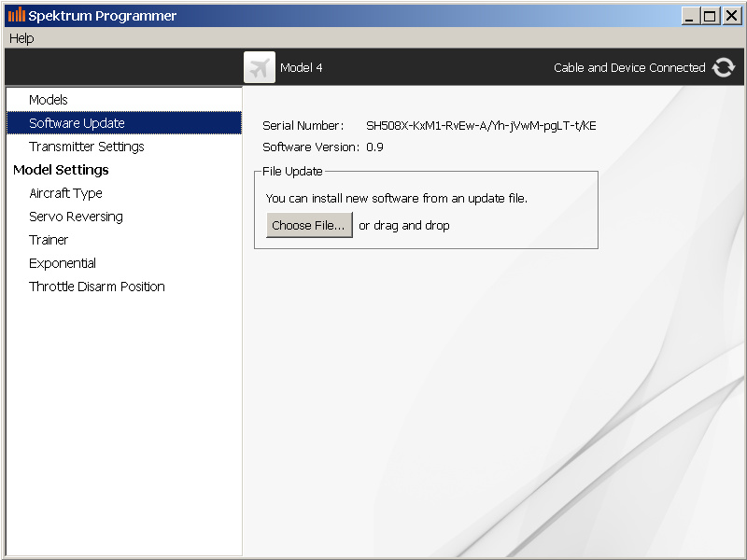Open Aircraft Type settings
Viewport: 747px width, 560px height.
click(65, 193)
